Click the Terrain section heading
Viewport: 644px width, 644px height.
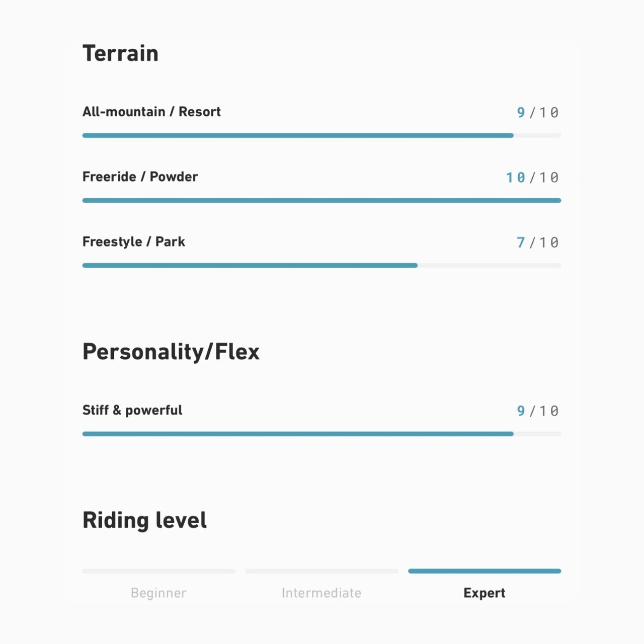[120, 53]
